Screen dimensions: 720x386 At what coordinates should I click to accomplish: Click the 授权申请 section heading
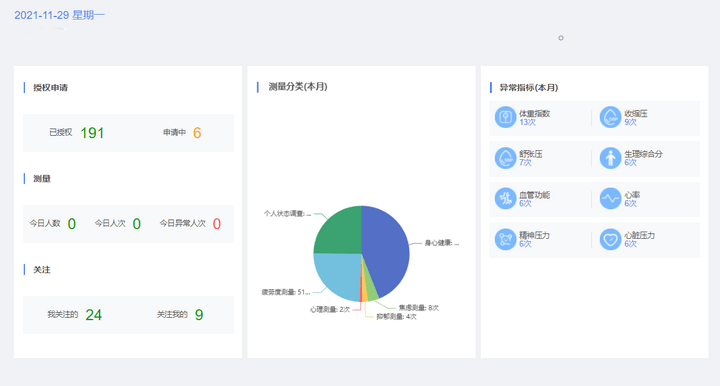coord(51,88)
